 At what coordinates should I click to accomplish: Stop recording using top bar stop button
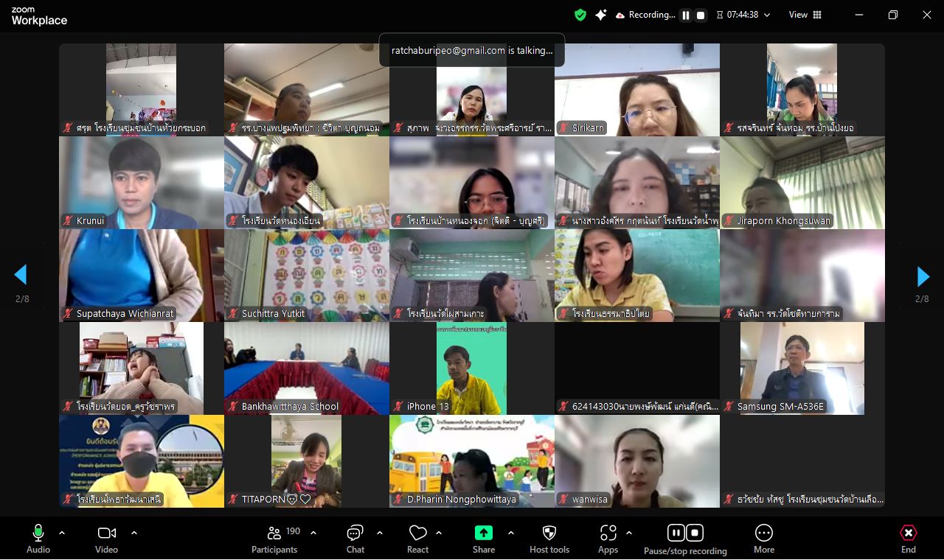tap(701, 15)
